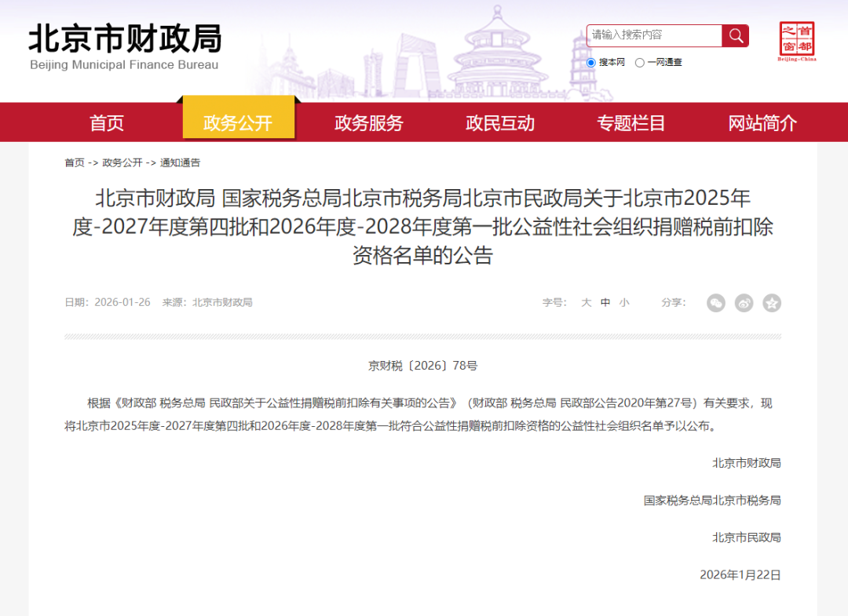Image resolution: width=848 pixels, height=616 pixels.
Task: Click the 通知通告 breadcrumb link
Action: 180,162
